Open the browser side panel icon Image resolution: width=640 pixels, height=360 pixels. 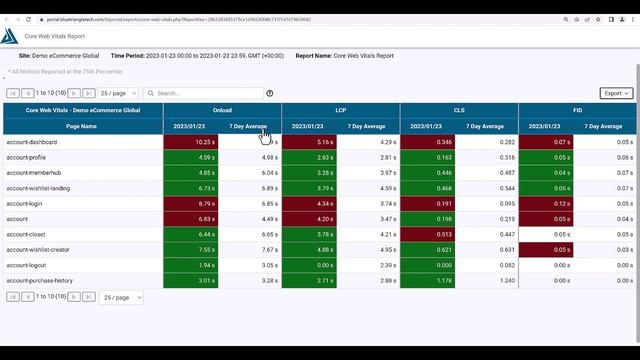[x=611, y=19]
